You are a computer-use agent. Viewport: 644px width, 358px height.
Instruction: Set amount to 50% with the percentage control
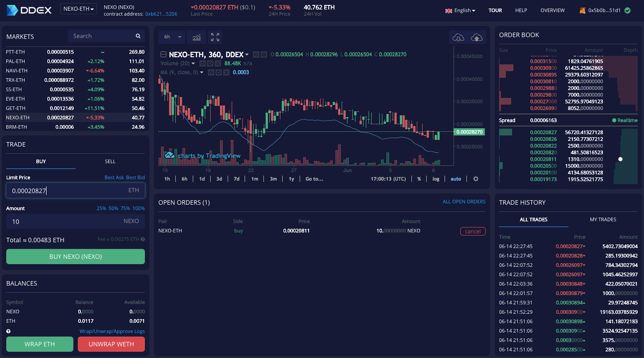(x=113, y=208)
